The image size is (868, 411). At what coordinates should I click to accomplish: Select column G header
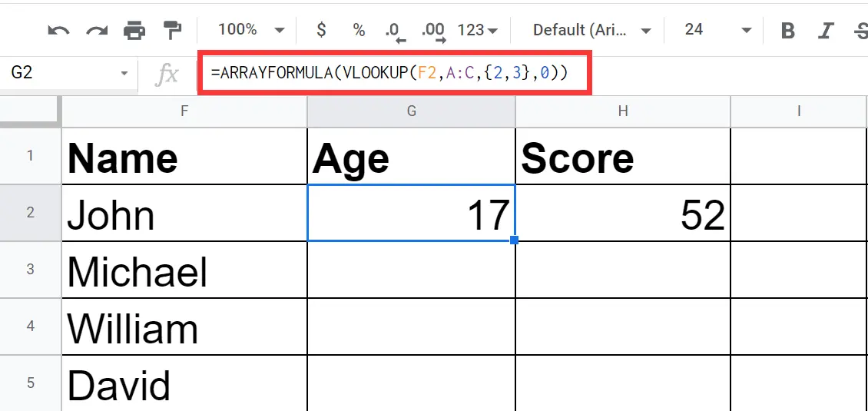click(x=411, y=111)
